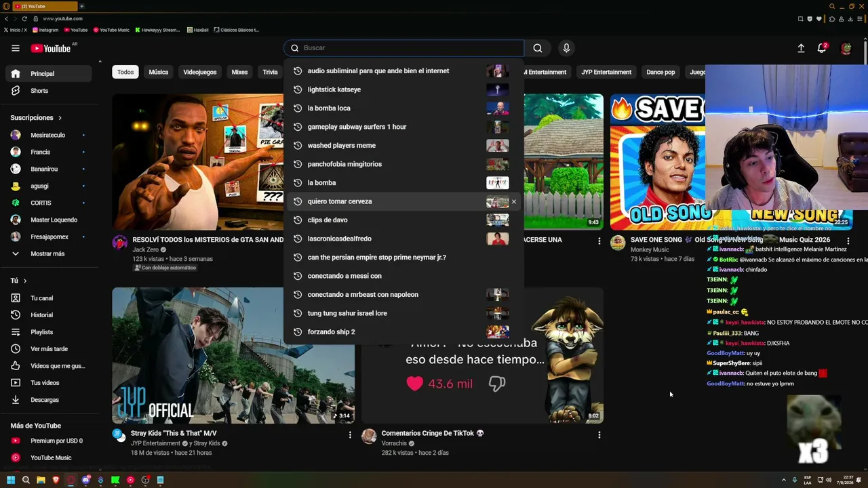Click the Jack Zero channel avatar
Image resolution: width=868 pixels, height=488 pixels.
[120, 243]
